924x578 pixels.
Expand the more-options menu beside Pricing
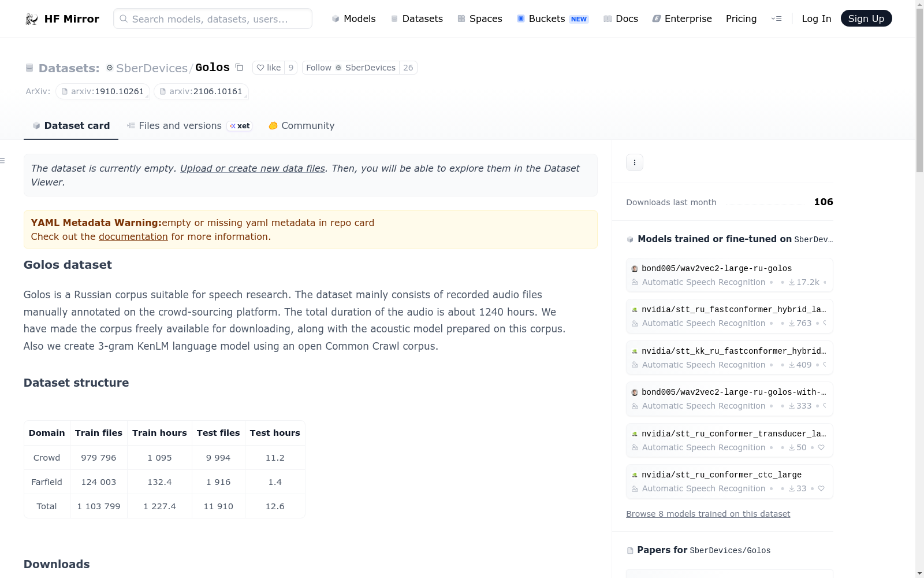(776, 18)
